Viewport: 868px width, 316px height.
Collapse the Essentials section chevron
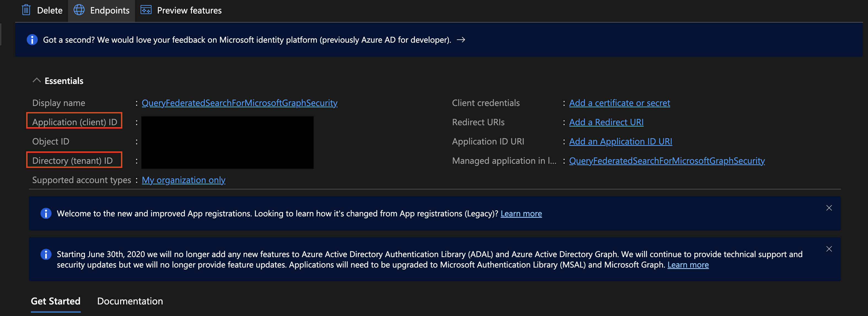36,80
